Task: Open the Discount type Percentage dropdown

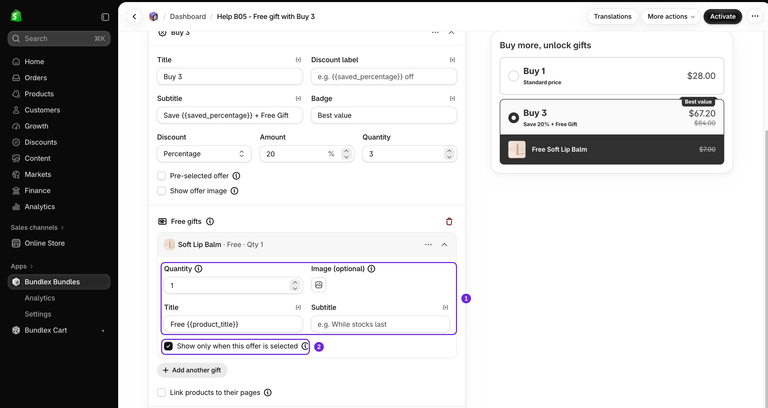Action: click(x=204, y=154)
